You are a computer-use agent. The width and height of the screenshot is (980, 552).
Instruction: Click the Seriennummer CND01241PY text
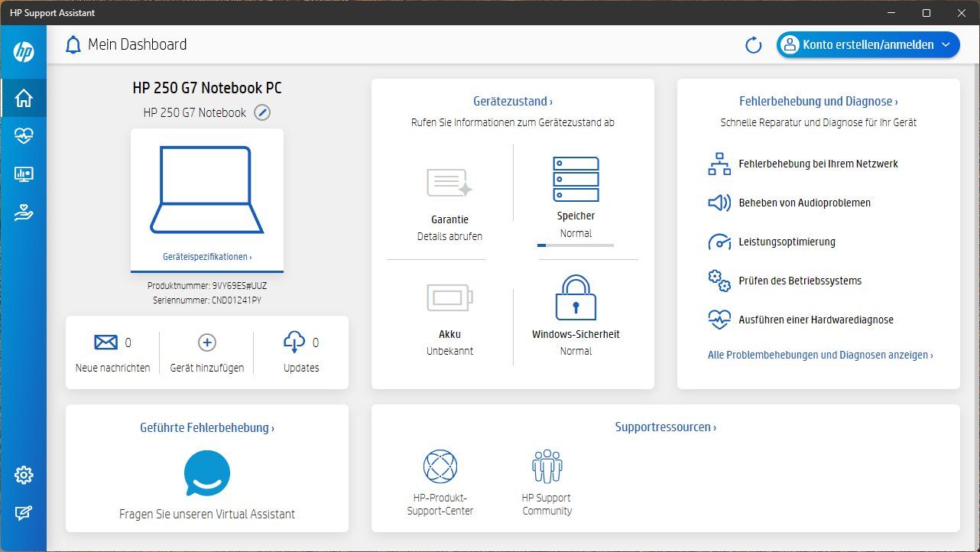pyautogui.click(x=207, y=300)
